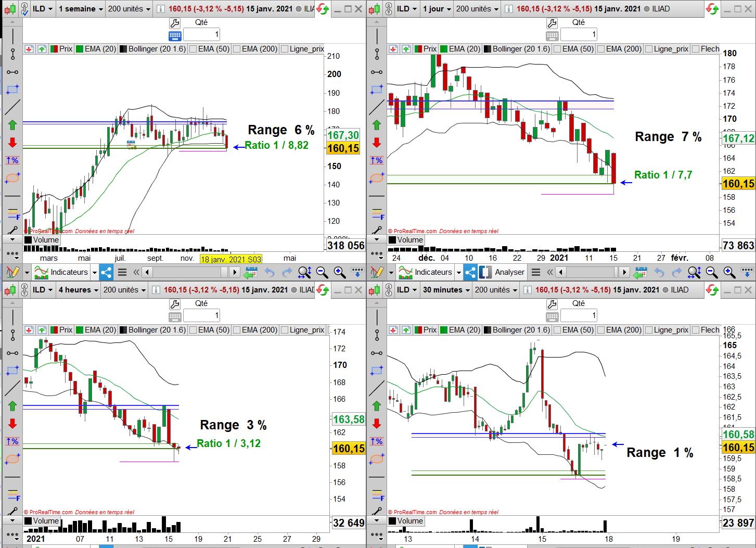This screenshot has width=756, height=548.
Task: Open Indicateurs in the 1 jour toolbar
Action: (x=426, y=272)
